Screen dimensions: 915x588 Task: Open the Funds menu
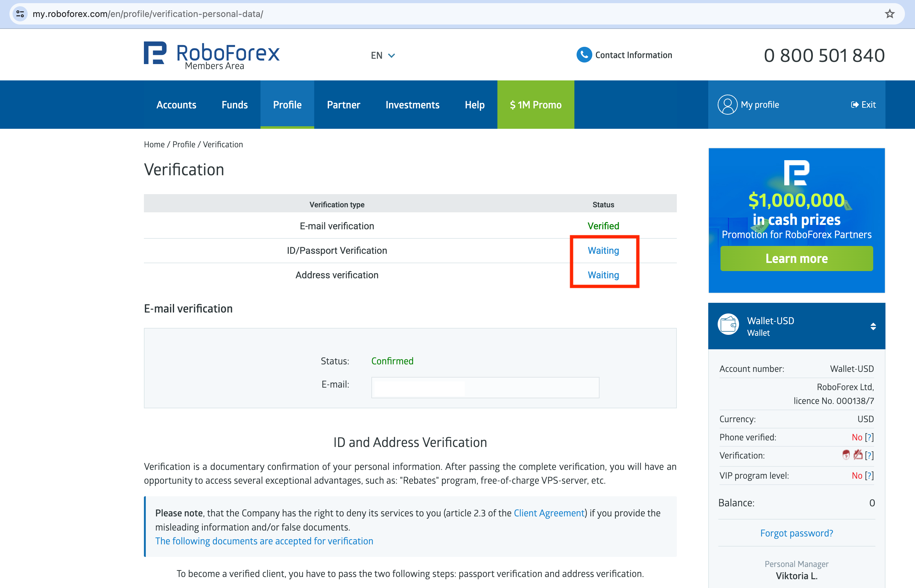click(x=234, y=105)
